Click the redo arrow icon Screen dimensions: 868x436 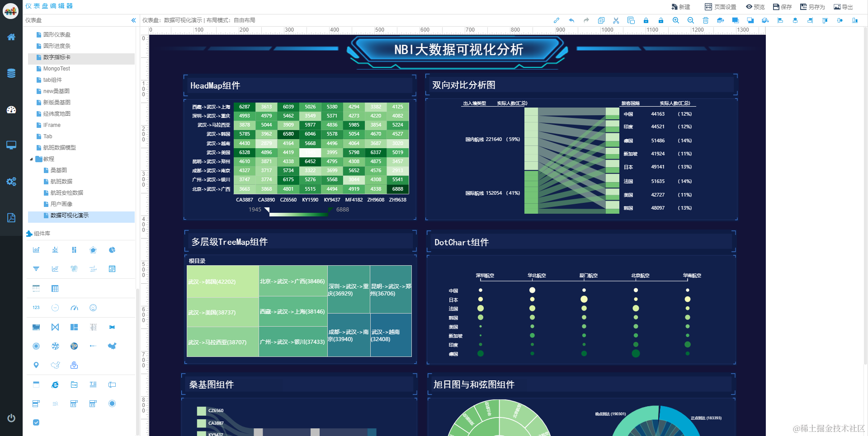[586, 20]
